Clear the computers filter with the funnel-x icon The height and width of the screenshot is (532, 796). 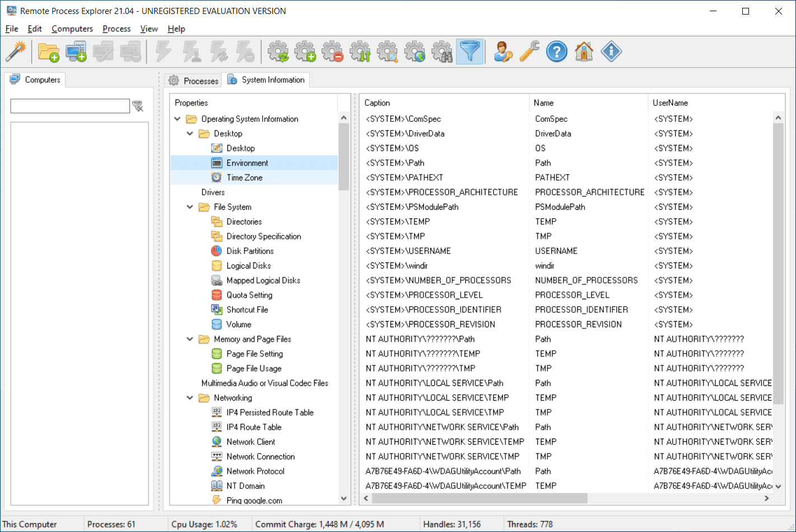pos(138,106)
